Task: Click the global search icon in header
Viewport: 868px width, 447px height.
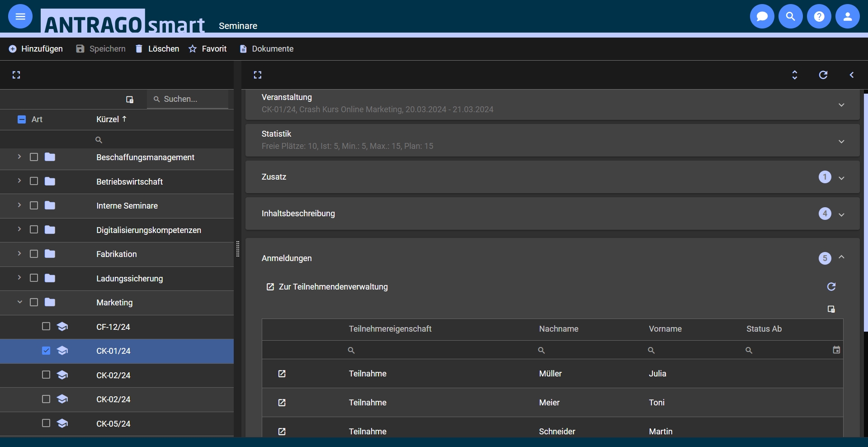Action: (x=790, y=17)
